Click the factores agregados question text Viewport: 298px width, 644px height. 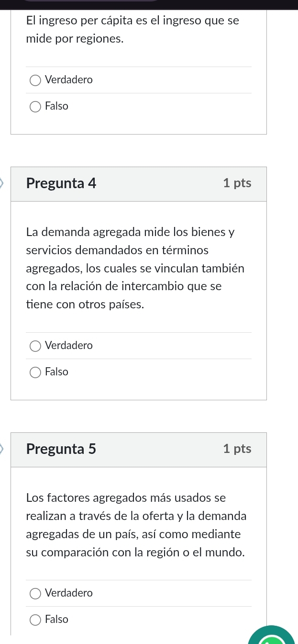pyautogui.click(x=136, y=525)
